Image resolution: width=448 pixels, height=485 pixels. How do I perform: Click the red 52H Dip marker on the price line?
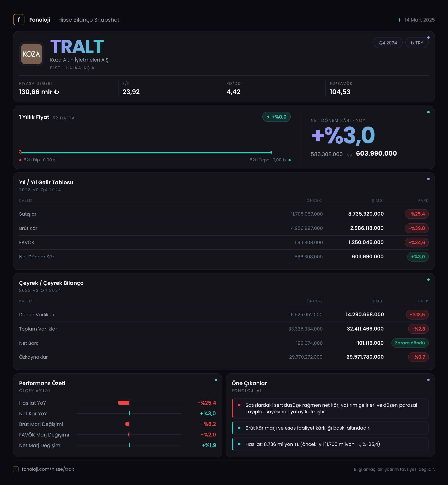pyautogui.click(x=20, y=152)
